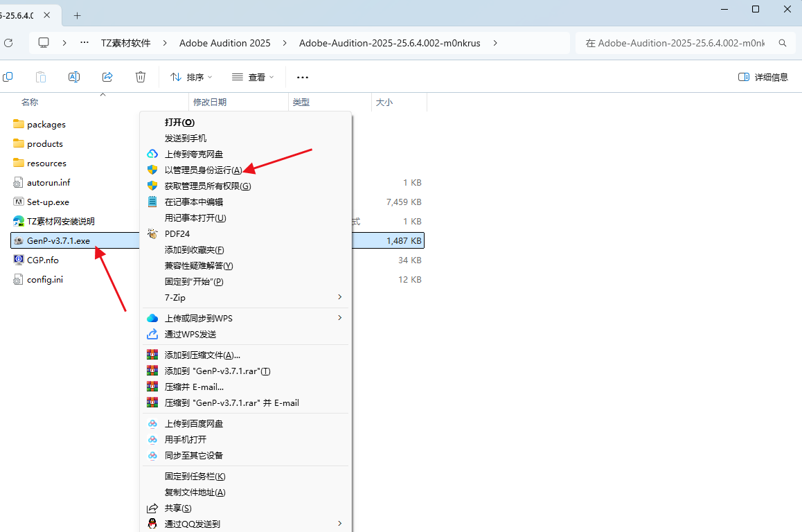The width and height of the screenshot is (802, 532).
Task: Expand the breadcrumb ellipsis for hidden path
Action: coord(84,43)
